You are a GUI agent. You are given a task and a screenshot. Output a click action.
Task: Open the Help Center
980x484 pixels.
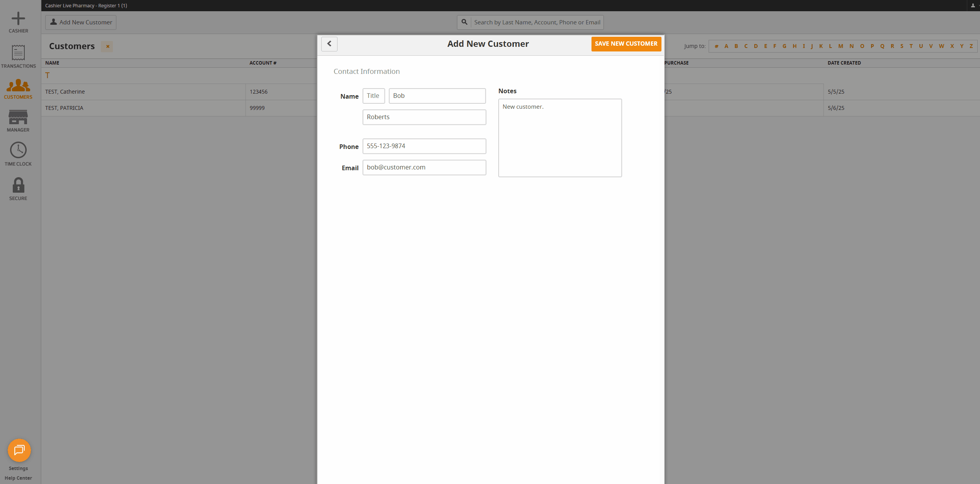click(x=18, y=478)
